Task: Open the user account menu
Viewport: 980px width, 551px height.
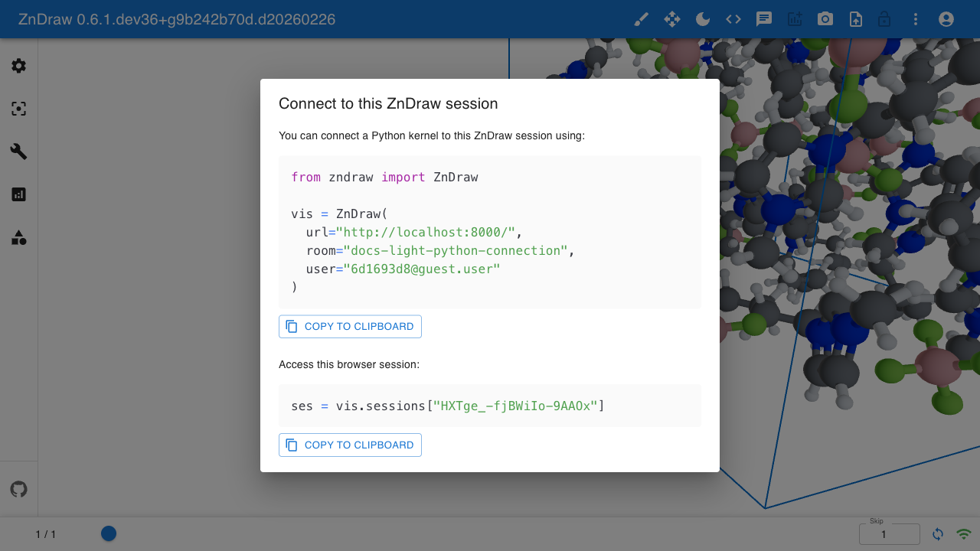Action: [x=946, y=19]
